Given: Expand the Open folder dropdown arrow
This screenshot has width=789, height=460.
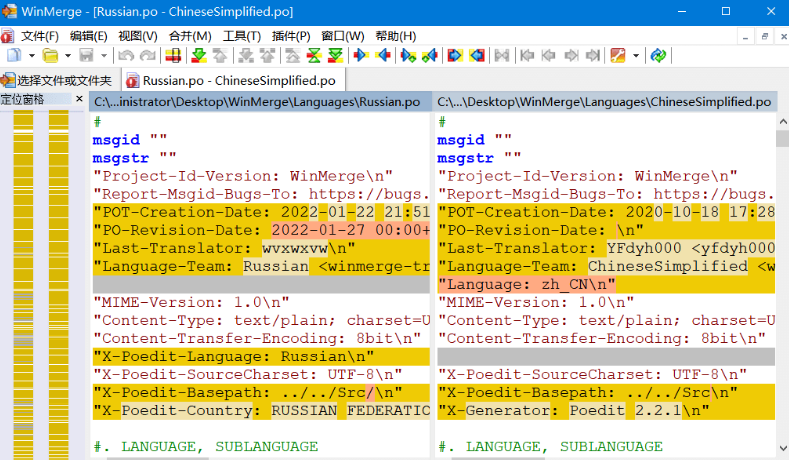Looking at the screenshot, I should 68,55.
